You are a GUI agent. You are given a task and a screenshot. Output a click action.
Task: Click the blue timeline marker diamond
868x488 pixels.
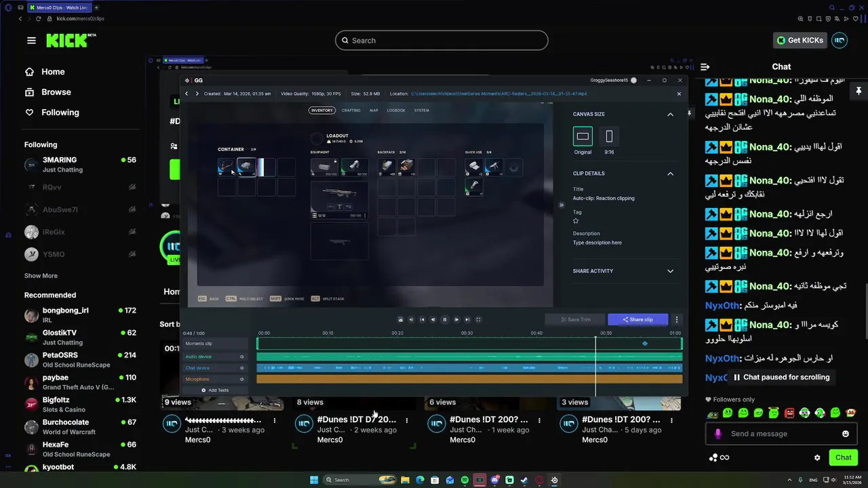645,344
